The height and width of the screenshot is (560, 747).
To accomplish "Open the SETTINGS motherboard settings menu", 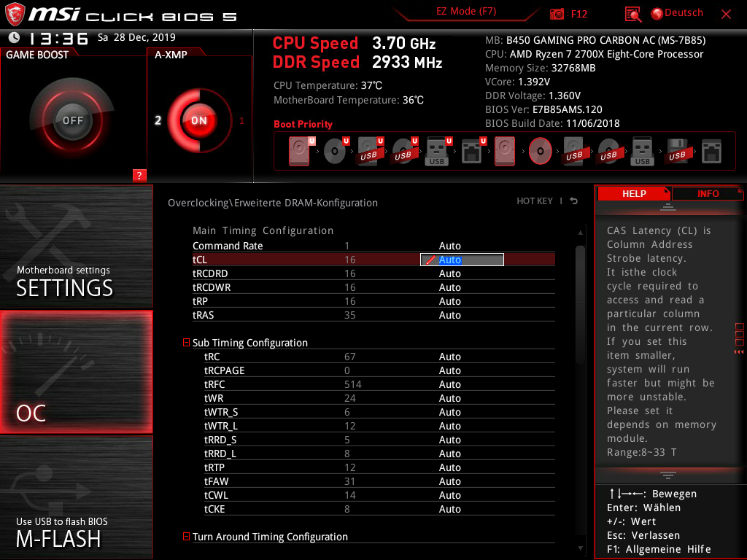I will click(x=76, y=247).
